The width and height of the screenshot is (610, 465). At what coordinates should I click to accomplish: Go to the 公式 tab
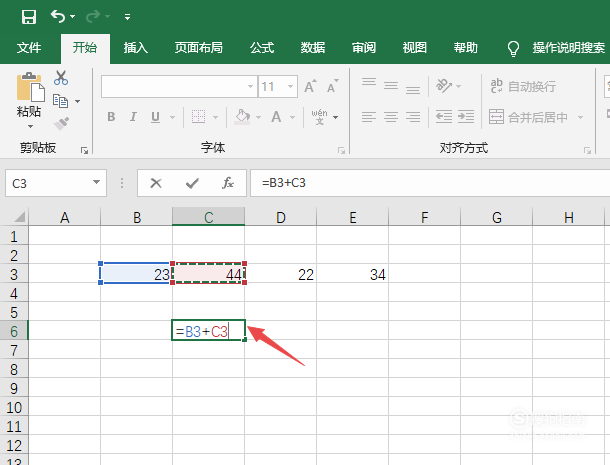(x=262, y=48)
